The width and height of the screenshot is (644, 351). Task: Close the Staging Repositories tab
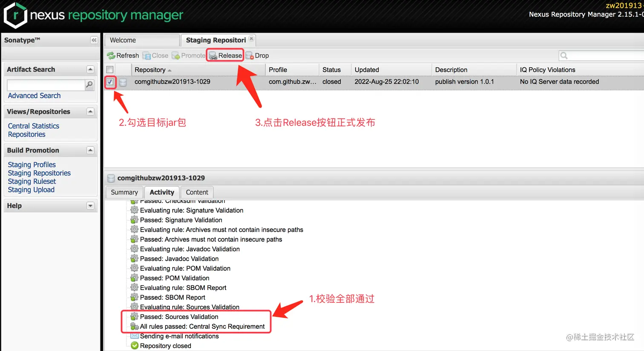tap(251, 39)
